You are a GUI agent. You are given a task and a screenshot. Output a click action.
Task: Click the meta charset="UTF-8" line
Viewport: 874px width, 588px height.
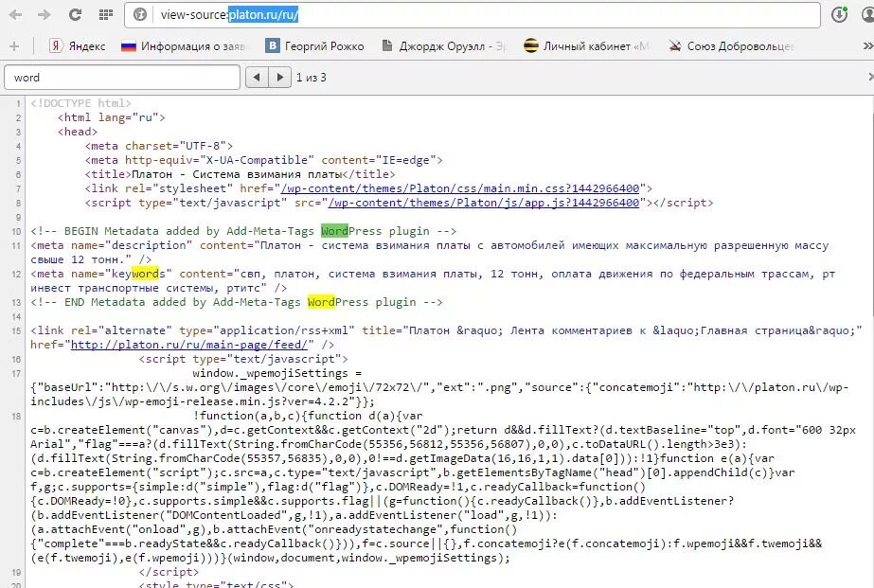pyautogui.click(x=159, y=146)
